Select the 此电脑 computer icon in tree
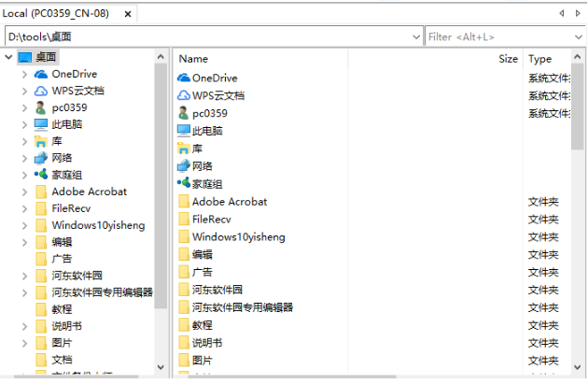The height and width of the screenshot is (384, 588). pyautogui.click(x=41, y=124)
